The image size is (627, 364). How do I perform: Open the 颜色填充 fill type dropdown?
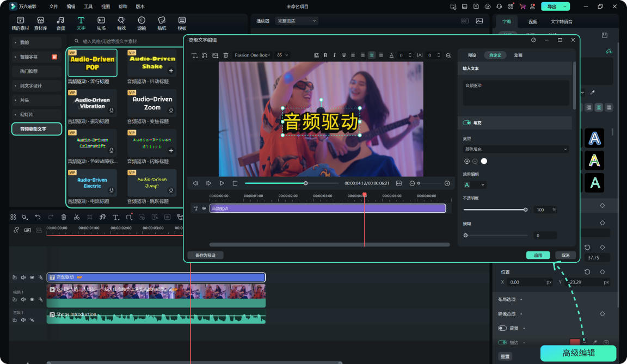[x=515, y=149]
